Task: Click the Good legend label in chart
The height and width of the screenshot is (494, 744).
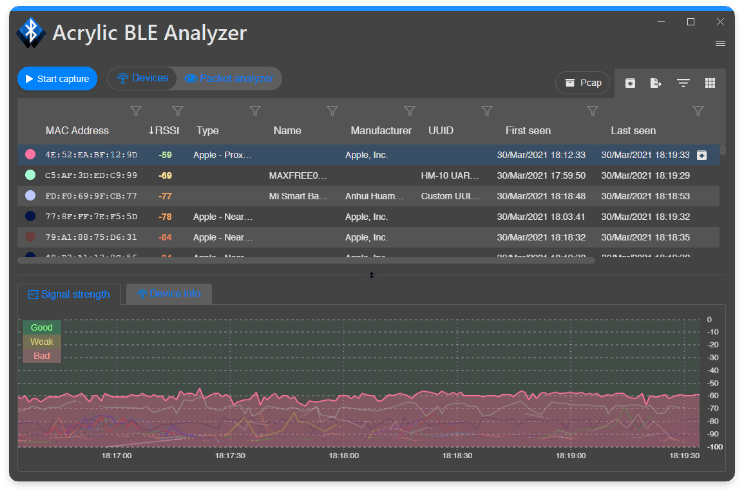Action: pos(41,327)
